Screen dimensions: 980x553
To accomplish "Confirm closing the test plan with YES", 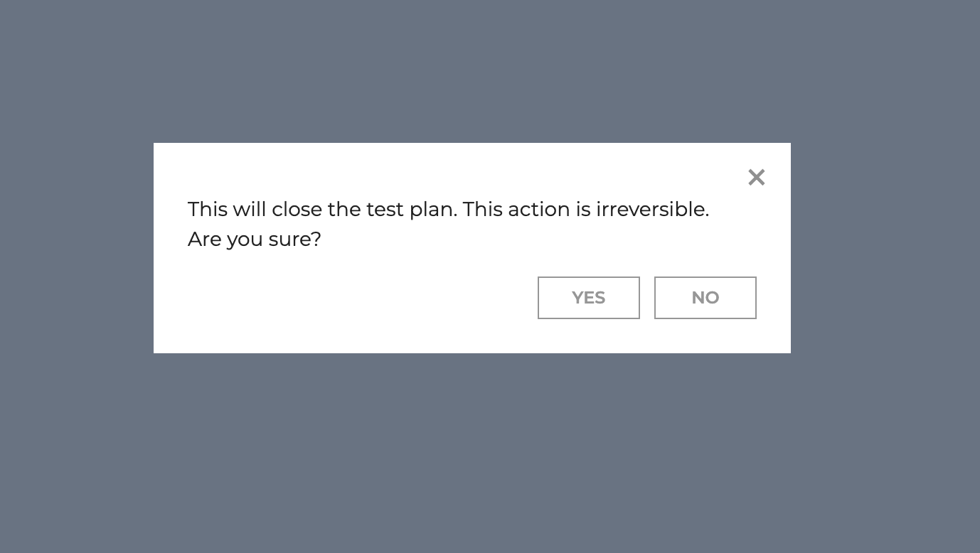I will click(x=589, y=298).
